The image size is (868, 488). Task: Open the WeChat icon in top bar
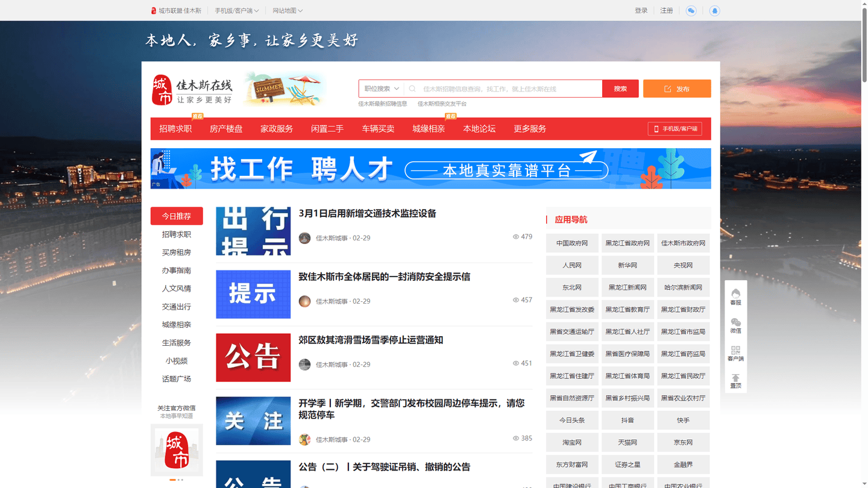[x=691, y=11]
